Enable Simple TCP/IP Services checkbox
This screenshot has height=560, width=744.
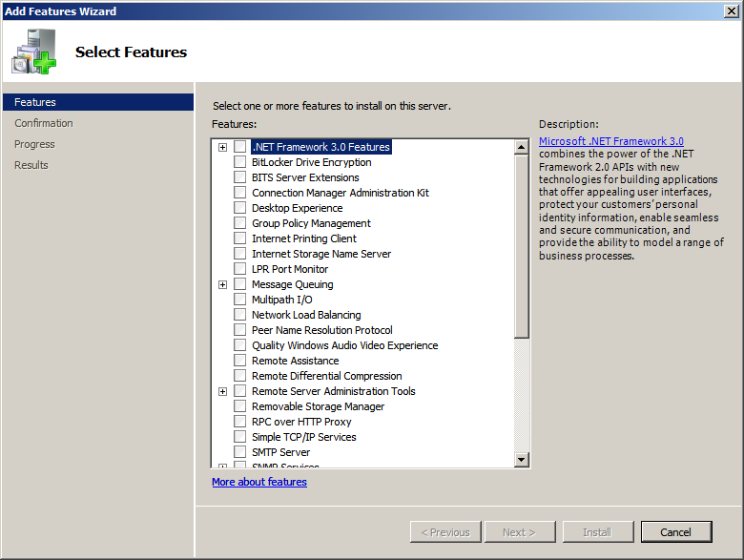click(x=240, y=437)
